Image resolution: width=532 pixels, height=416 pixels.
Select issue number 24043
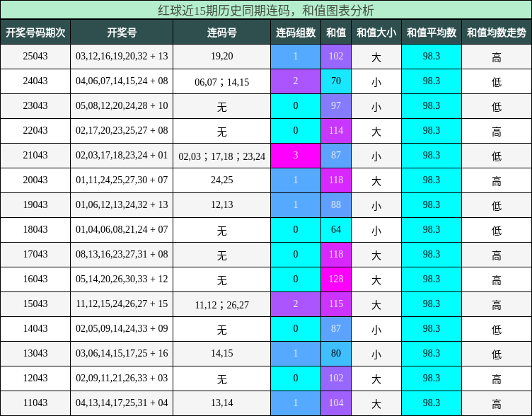[x=35, y=81]
